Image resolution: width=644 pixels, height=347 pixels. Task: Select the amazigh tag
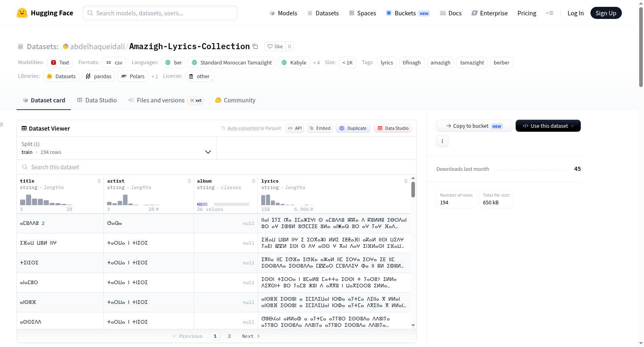tap(440, 62)
